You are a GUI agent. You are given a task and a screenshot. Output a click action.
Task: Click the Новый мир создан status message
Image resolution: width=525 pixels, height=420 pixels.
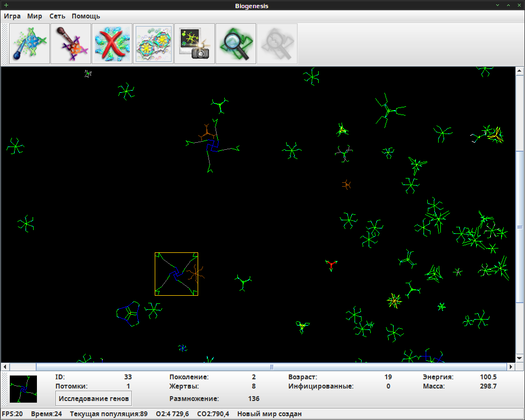pyautogui.click(x=269, y=414)
